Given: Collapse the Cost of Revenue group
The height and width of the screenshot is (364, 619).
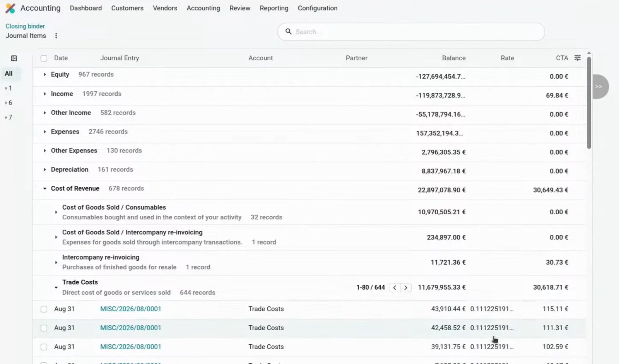Looking at the screenshot, I should point(45,188).
